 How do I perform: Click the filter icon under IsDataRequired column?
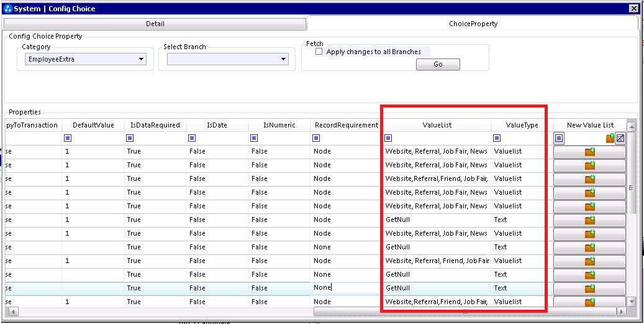[130, 138]
